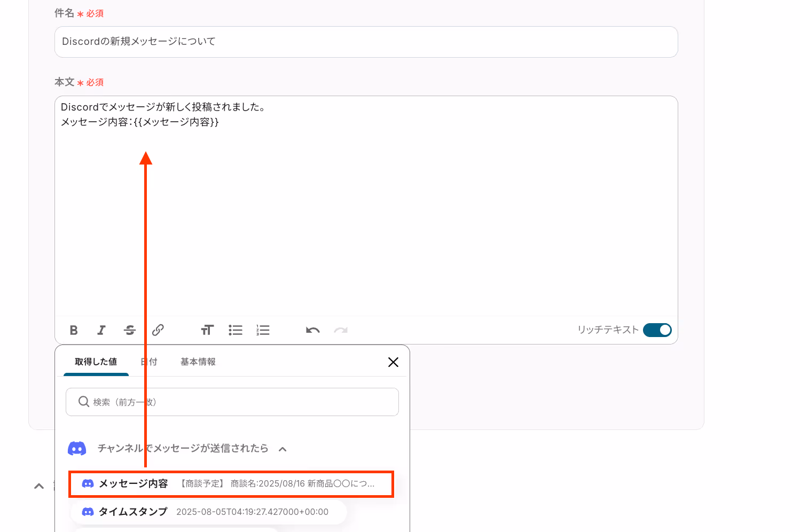Redo the last edit
Screen dimensions: 800x532
click(341, 330)
